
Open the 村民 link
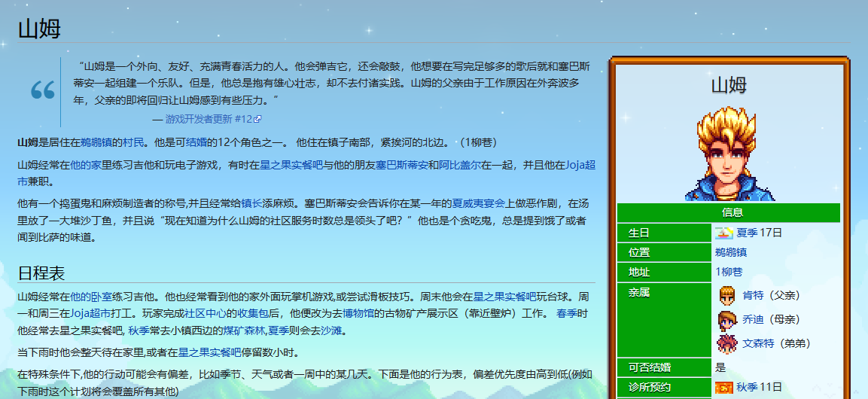point(133,142)
